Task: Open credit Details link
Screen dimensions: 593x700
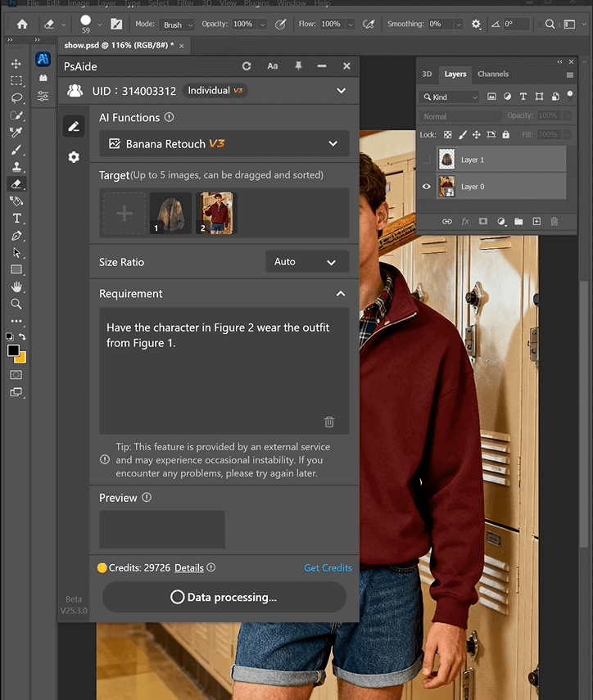Action: point(188,568)
